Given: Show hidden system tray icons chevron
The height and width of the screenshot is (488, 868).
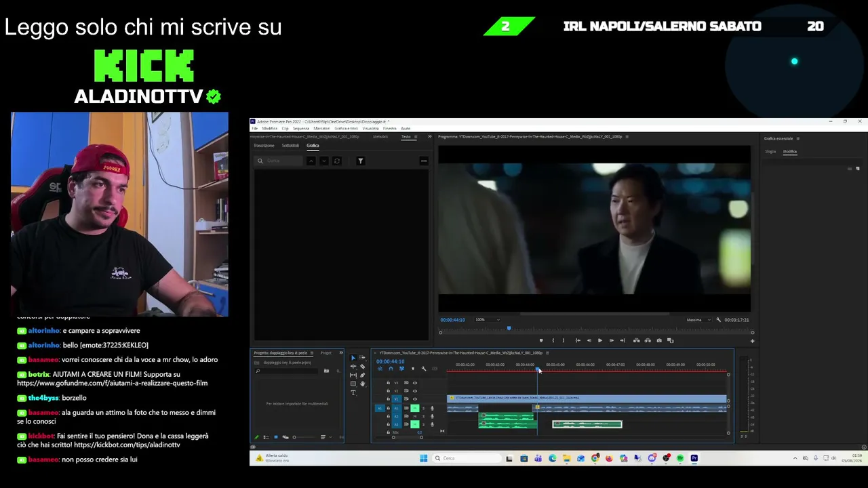Looking at the screenshot, I should (x=795, y=458).
